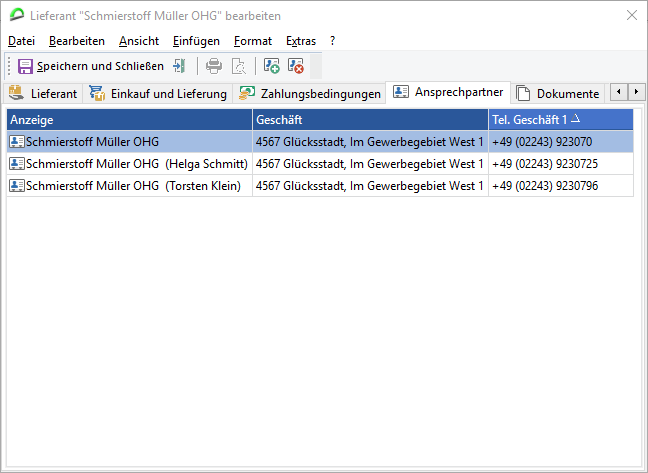648x473 pixels.
Task: Switch to the Lieferant tab
Action: coord(43,94)
